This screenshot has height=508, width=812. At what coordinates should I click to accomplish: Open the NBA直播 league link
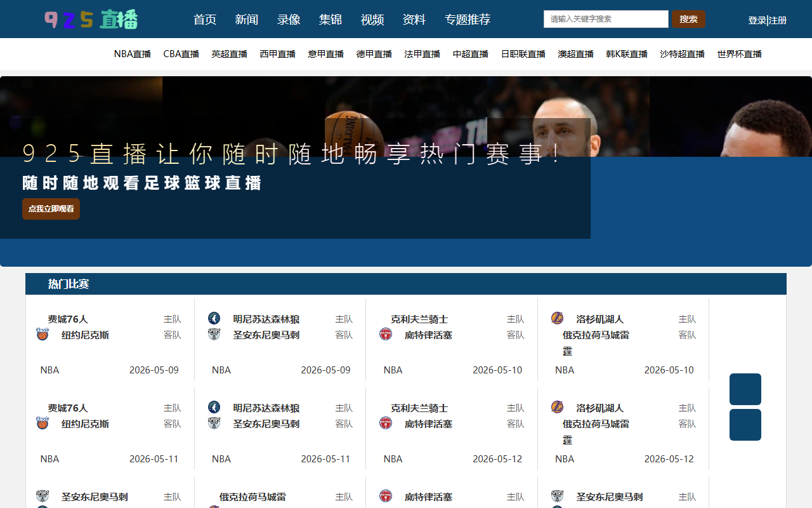pyautogui.click(x=133, y=54)
